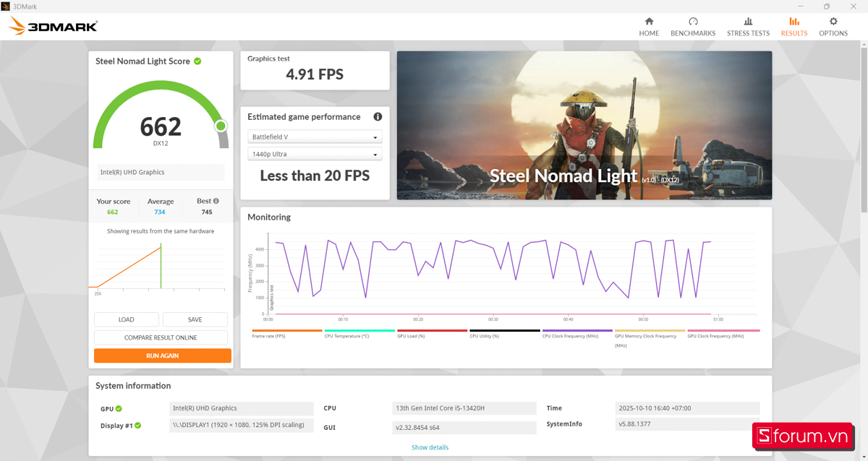The width and height of the screenshot is (868, 461).
Task: Click the STRESS TESTS tab label
Action: [x=748, y=33]
